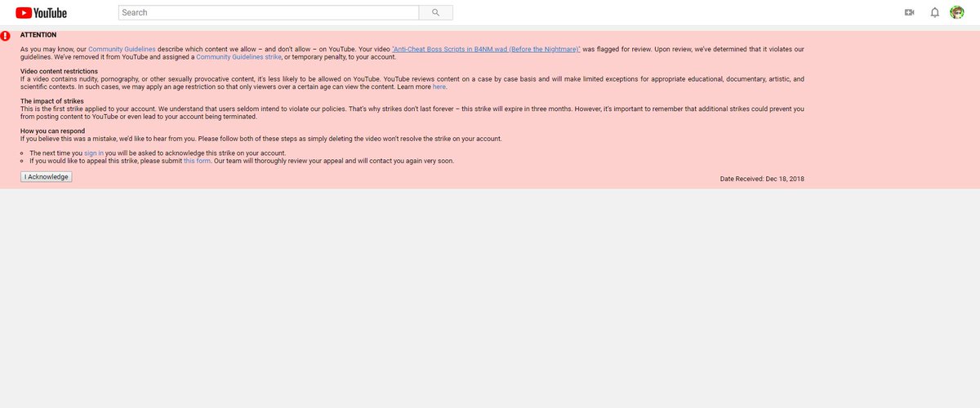
Task: Open the flagged video title link
Action: click(486, 50)
